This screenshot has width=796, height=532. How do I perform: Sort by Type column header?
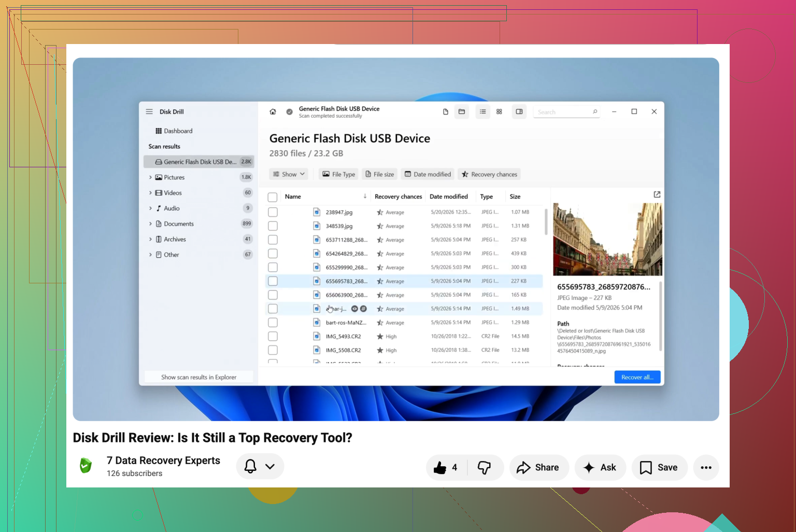[x=486, y=196]
